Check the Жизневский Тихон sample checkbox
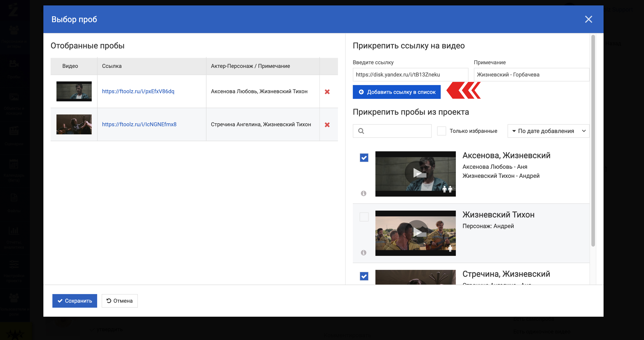 (364, 217)
